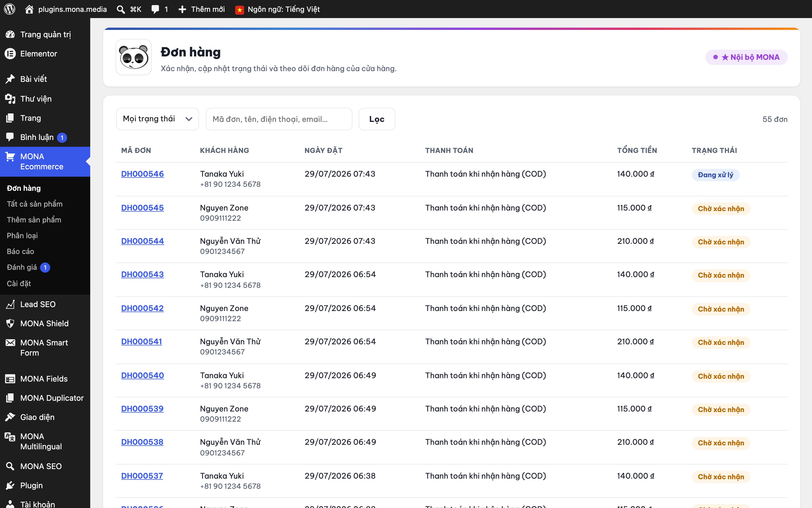This screenshot has height=508, width=812.
Task: Click Chờ xác nhận badge for DH000545
Action: pos(721,209)
